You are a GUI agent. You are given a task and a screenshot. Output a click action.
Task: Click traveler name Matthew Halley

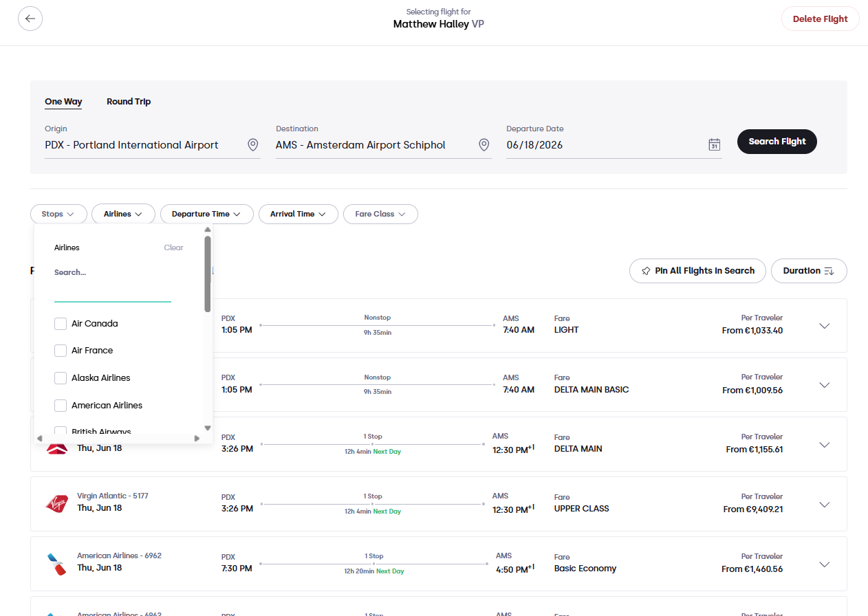431,24
